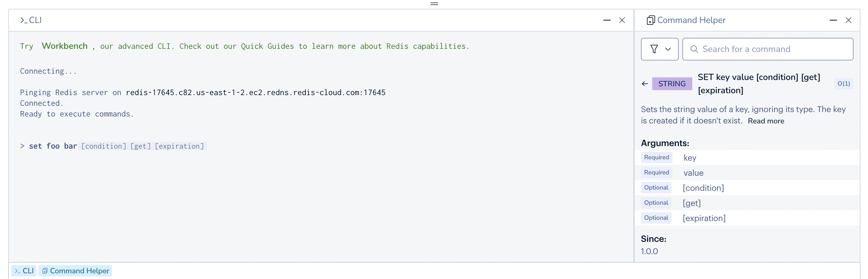Open the Workbench link in the CLI
Image resolution: width=868 pixels, height=279 pixels.
pyautogui.click(x=64, y=46)
